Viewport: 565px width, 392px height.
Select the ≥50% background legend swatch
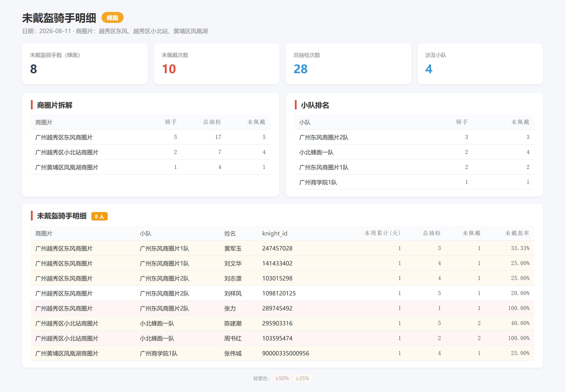(282, 378)
